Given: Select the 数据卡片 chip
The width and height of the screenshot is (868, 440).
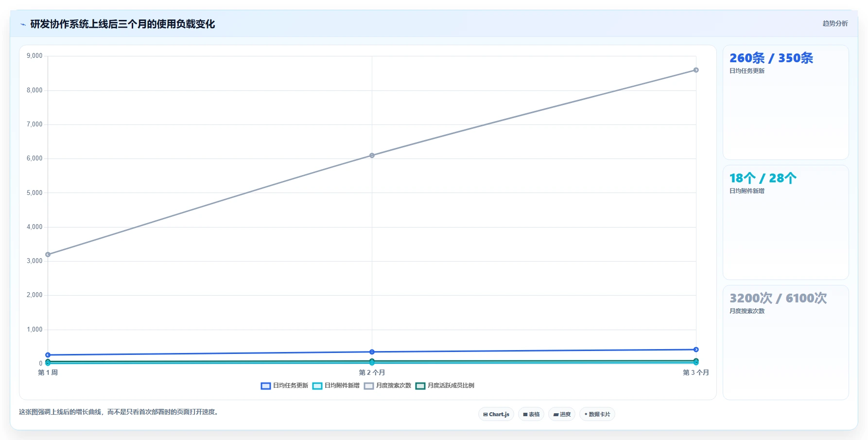Looking at the screenshot, I should click(x=597, y=414).
